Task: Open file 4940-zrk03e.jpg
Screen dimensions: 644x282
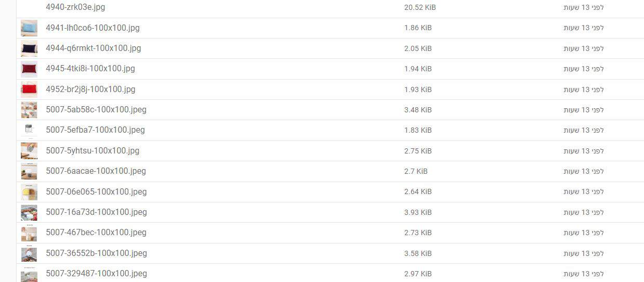Action: coord(75,7)
